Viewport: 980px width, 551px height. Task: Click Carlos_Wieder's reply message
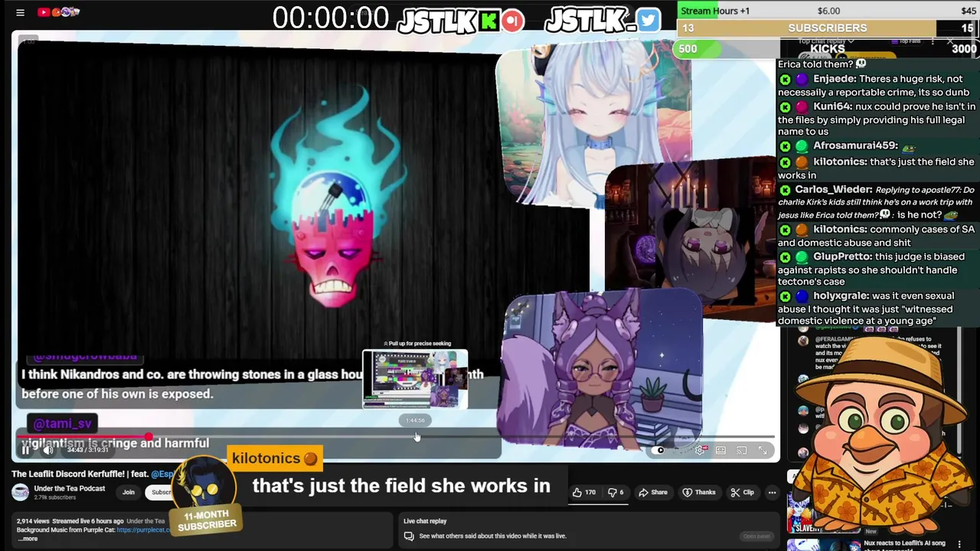coord(877,202)
